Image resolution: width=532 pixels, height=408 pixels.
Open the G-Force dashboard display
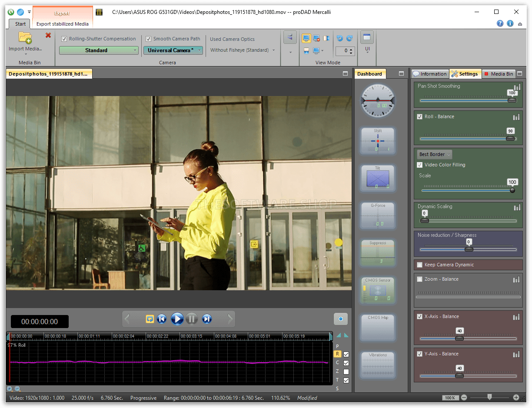tap(377, 216)
